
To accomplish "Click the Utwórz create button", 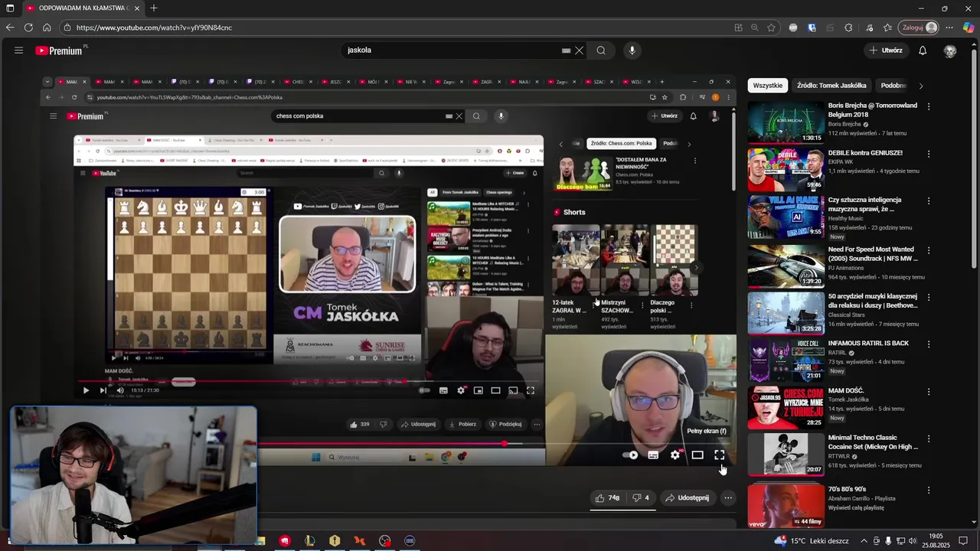I will (886, 51).
